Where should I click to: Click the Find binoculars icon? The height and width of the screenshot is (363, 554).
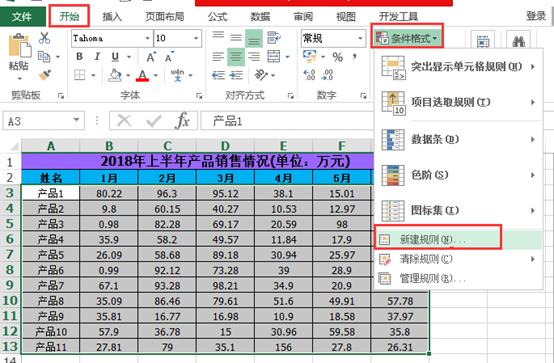pyautogui.click(x=518, y=42)
